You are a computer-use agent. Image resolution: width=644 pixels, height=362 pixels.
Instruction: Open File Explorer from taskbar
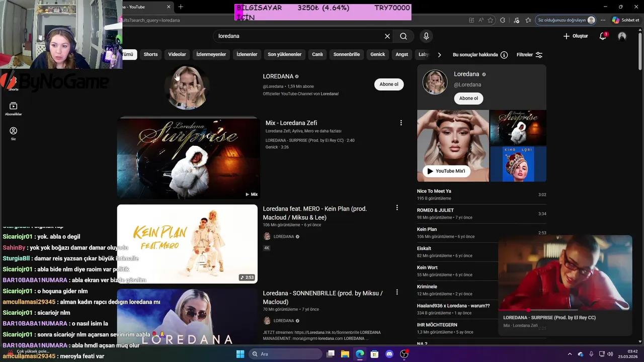[345, 354]
